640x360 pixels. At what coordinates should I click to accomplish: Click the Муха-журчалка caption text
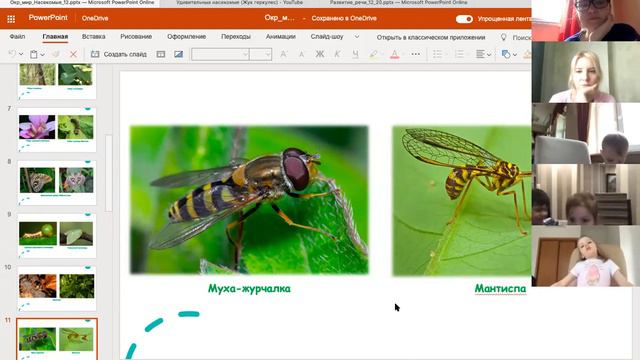(249, 289)
